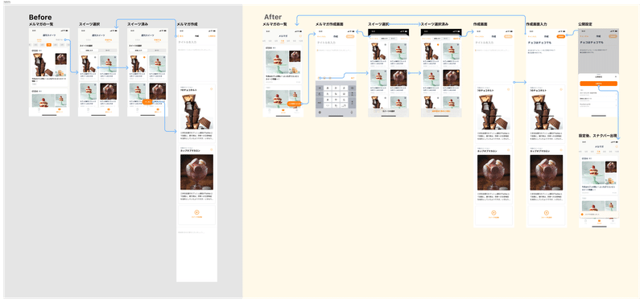Screen dimensions: 644x303
Task: Tap the orange back link in Before メルマガ作成
Action: (x=180, y=36)
